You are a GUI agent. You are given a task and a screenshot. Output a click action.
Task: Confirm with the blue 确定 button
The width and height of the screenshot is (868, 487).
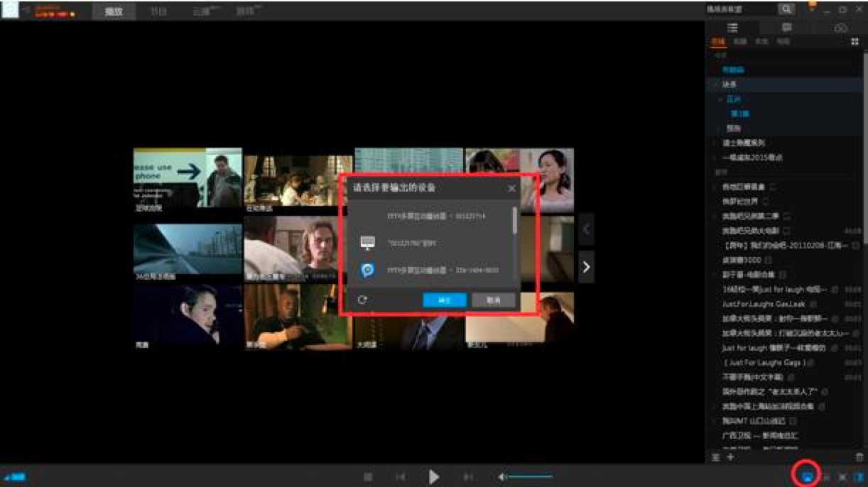coord(445,300)
